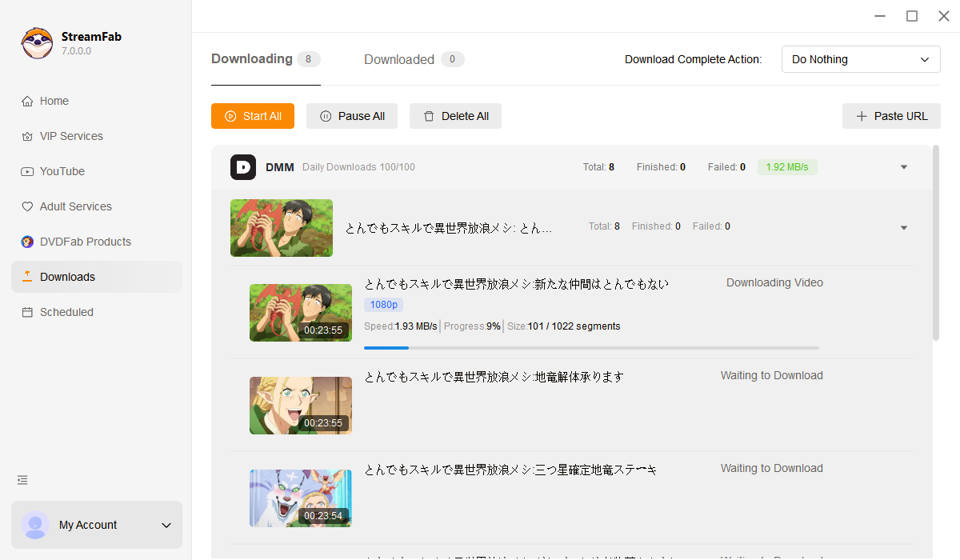The image size is (960, 560).
Task: Collapse the sidebar using the bottom-left icon
Action: (22, 480)
